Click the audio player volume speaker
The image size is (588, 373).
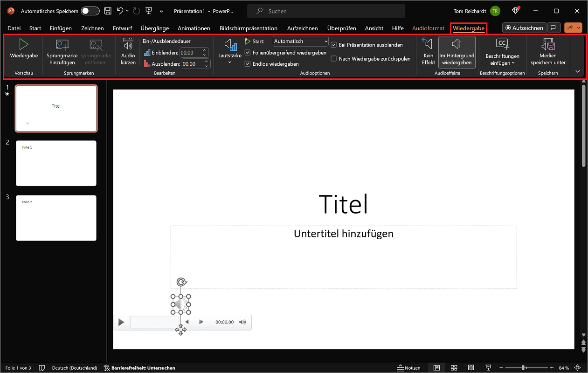[x=242, y=322]
